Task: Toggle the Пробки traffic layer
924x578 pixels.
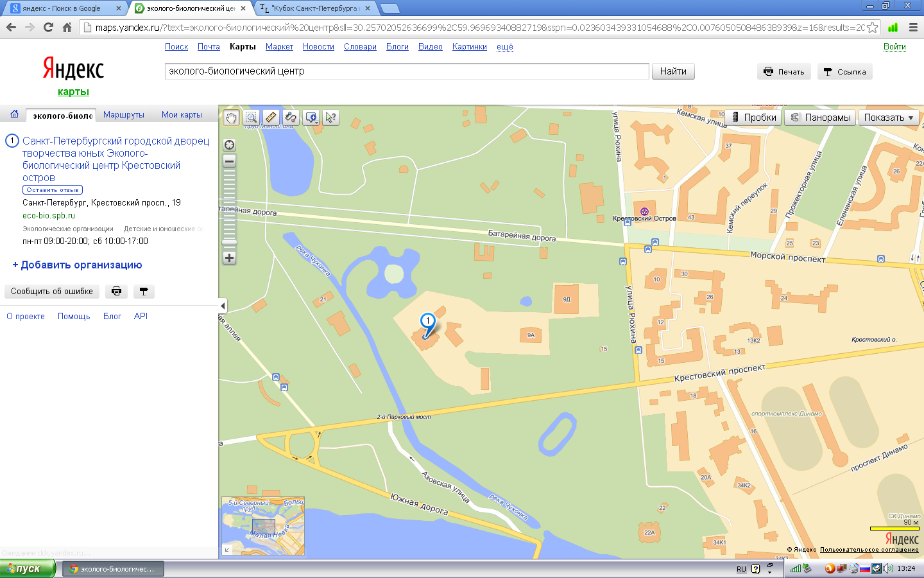Action: pos(755,118)
